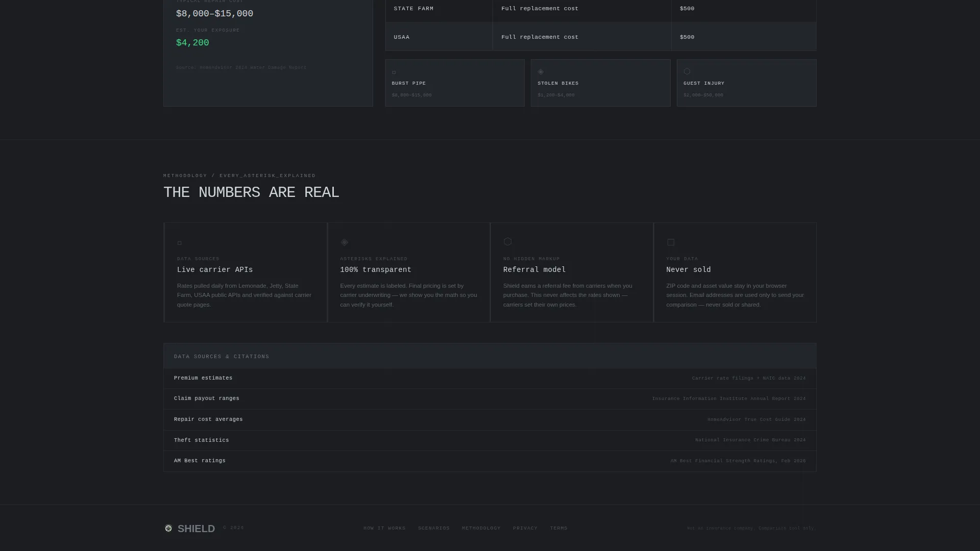Click the SHIELD brand name in footer
This screenshot has height=551, width=980.
pos(196,529)
